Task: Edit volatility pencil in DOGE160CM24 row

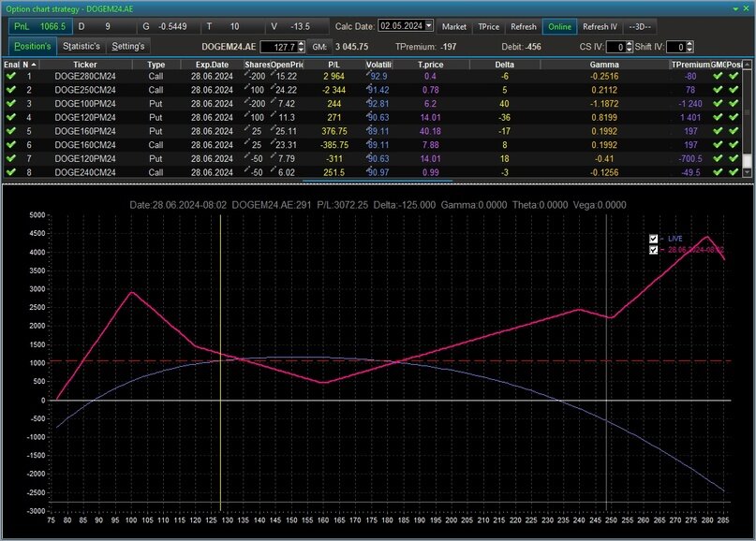Action: [x=369, y=142]
